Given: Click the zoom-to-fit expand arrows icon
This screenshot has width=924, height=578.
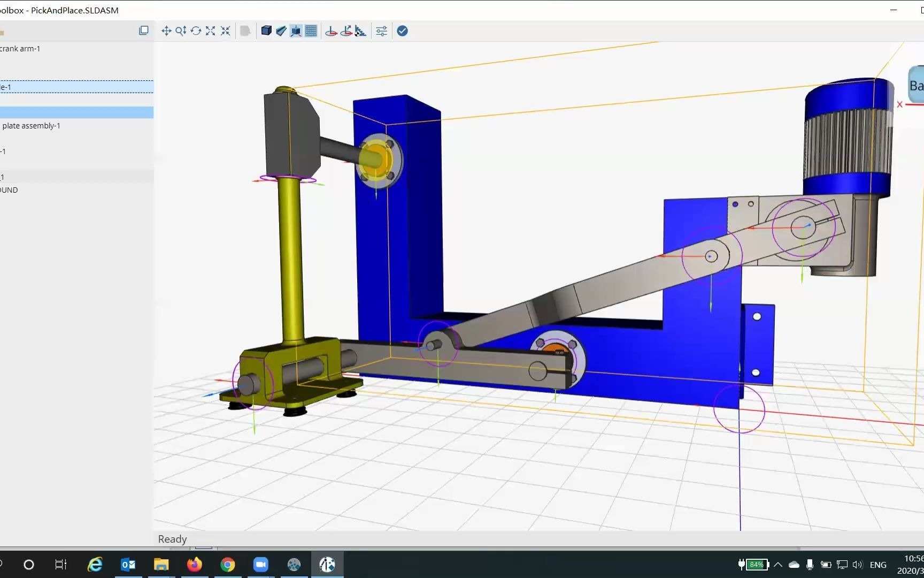Looking at the screenshot, I should point(210,31).
